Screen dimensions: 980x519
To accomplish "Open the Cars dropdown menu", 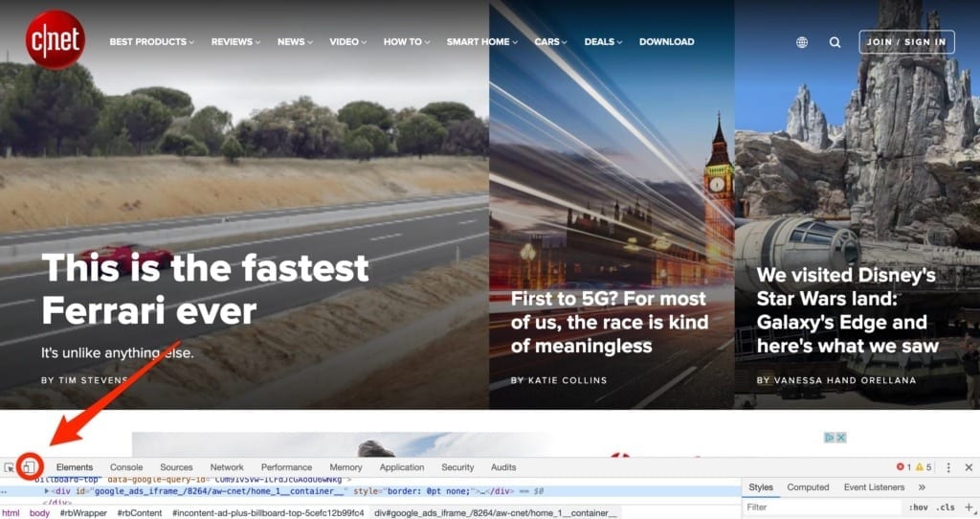I will pos(550,42).
